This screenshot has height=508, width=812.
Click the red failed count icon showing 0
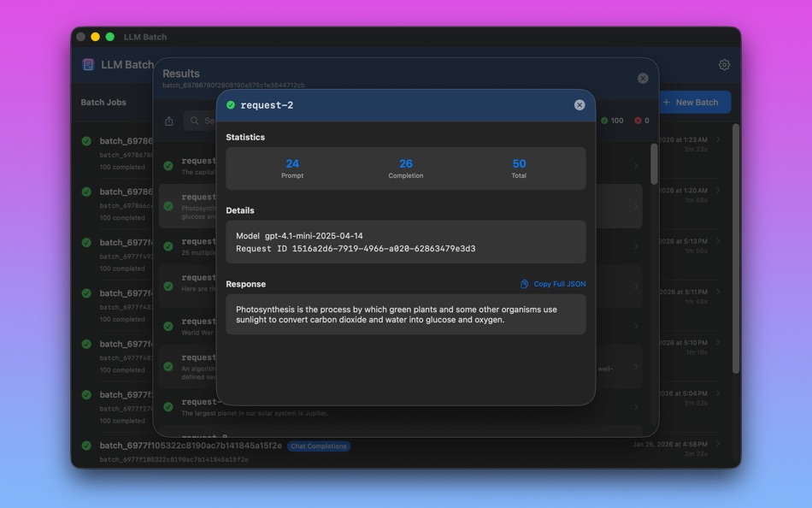point(638,121)
